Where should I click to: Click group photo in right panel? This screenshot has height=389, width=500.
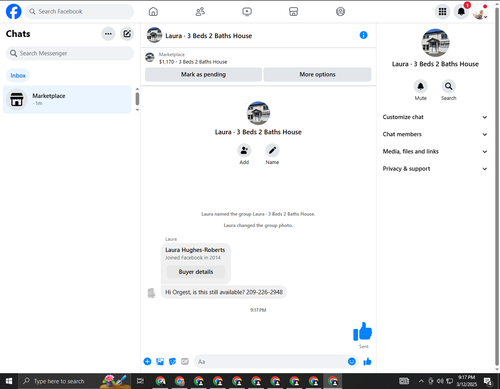click(435, 43)
